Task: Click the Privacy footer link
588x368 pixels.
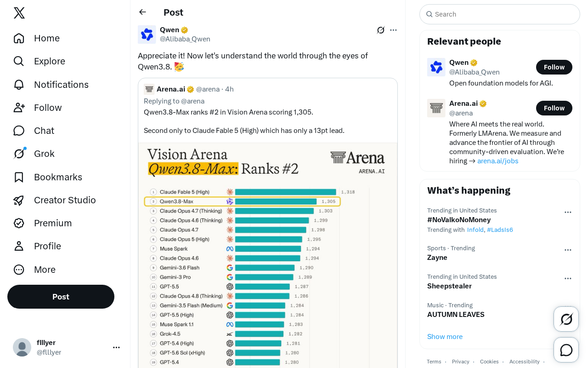Action: click(460, 362)
